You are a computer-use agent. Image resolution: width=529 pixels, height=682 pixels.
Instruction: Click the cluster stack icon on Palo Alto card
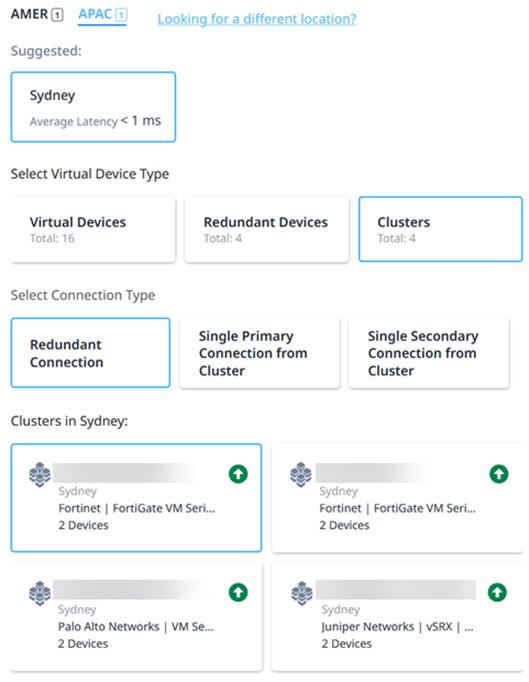click(x=40, y=593)
